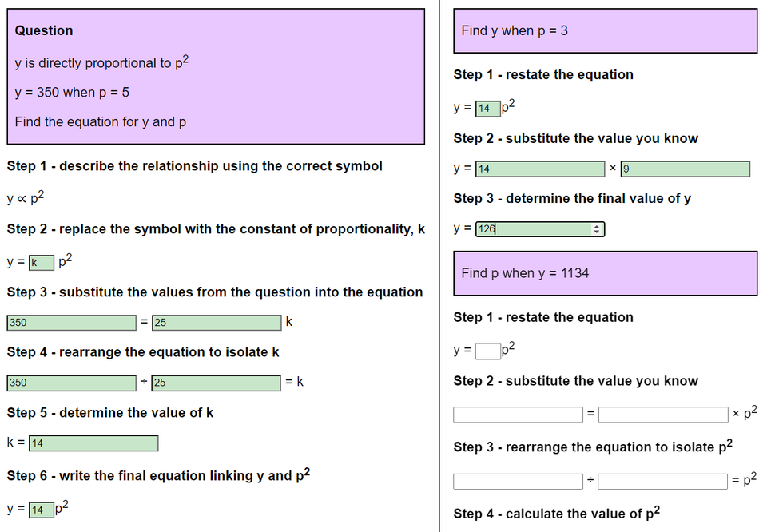Viewport: 767px width, 532px height.
Task: Click the 14 field in the final equation
Action: click(x=40, y=508)
